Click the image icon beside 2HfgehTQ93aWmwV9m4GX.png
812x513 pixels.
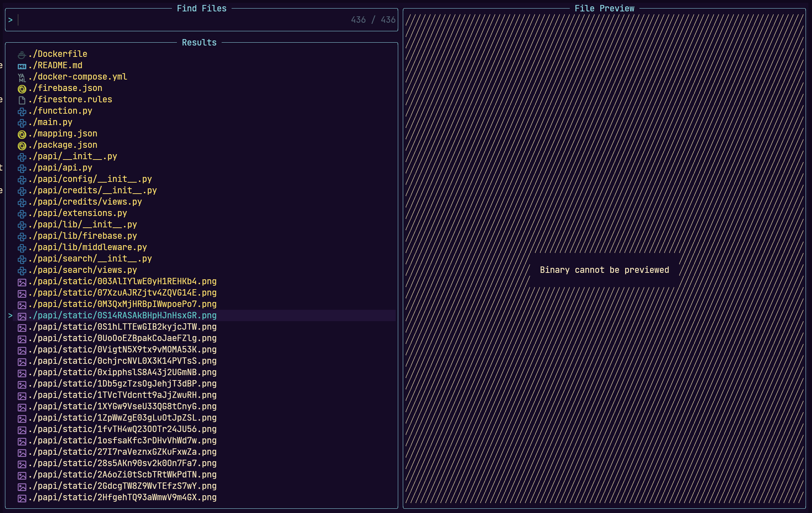click(x=22, y=498)
